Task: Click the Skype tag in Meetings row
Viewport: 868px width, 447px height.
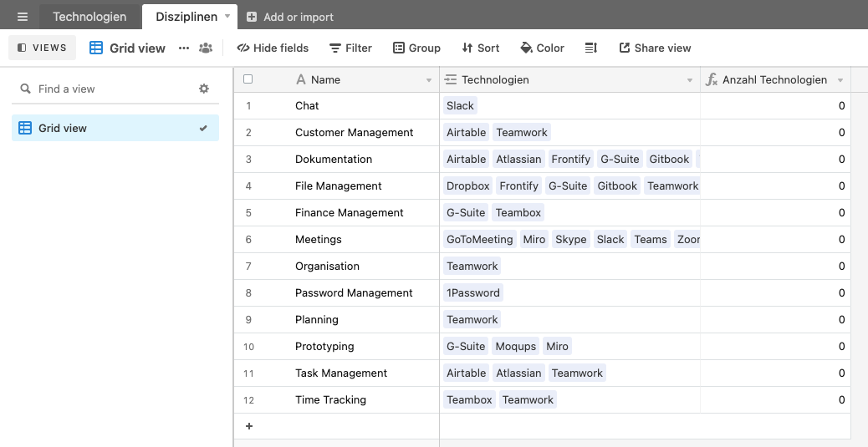Action: coord(571,239)
